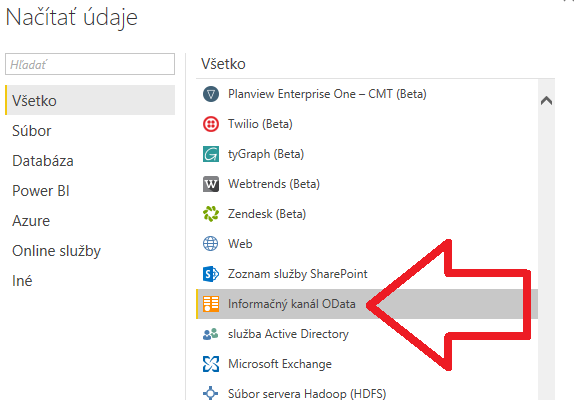Pick the Web globe icon
The height and width of the screenshot is (400, 574).
point(211,244)
